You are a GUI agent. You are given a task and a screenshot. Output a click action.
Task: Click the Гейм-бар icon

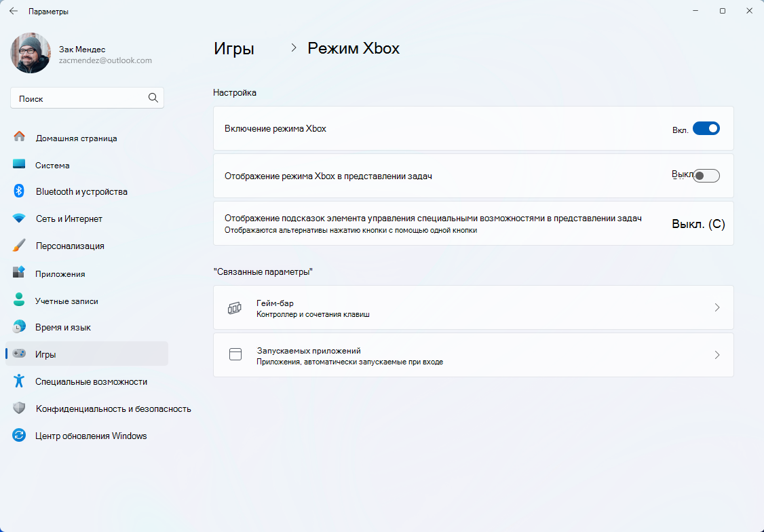click(x=234, y=308)
